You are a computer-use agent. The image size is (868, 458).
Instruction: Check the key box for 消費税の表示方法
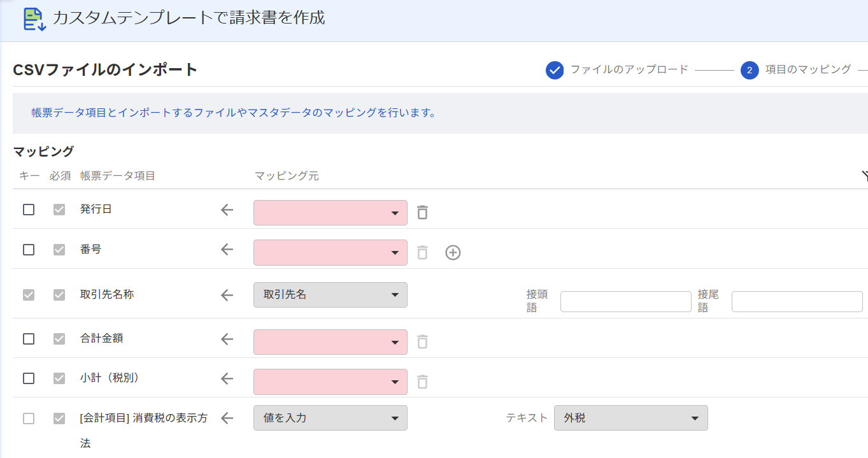29,419
